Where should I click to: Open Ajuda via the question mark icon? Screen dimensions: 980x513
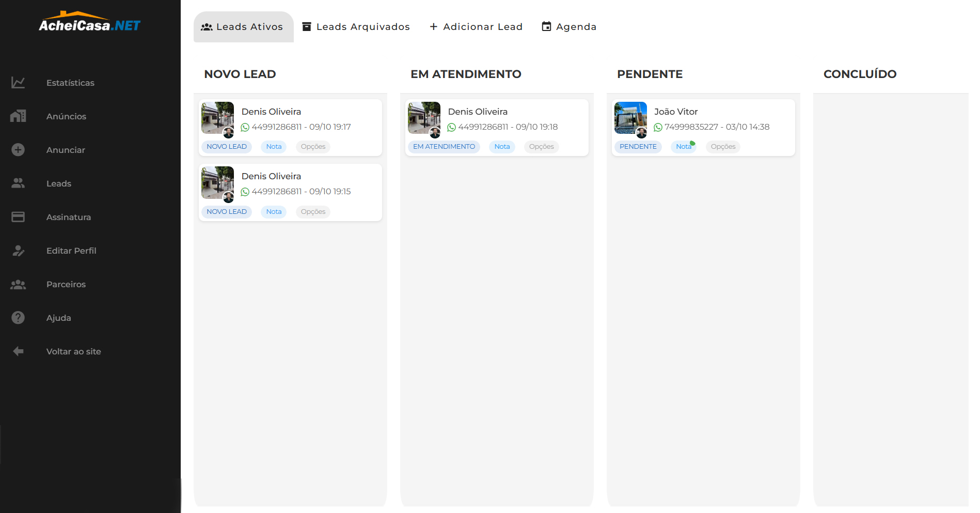[18, 317]
